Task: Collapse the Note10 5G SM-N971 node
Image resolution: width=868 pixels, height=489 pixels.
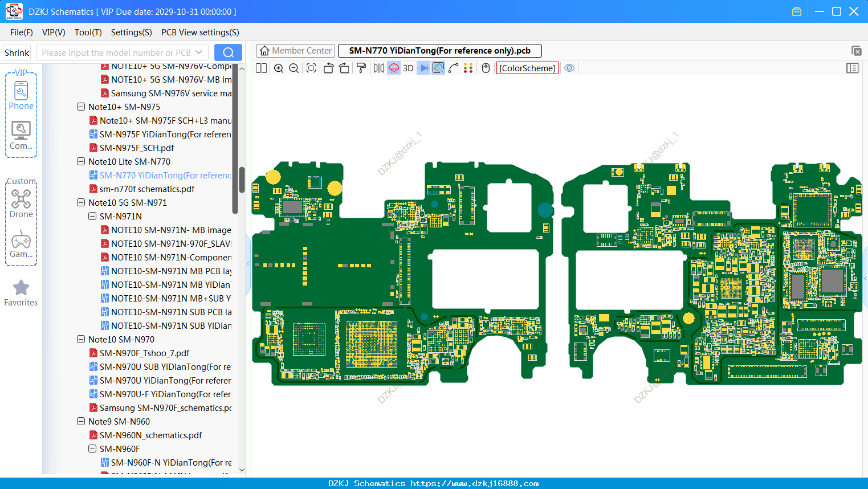Action: tap(81, 202)
